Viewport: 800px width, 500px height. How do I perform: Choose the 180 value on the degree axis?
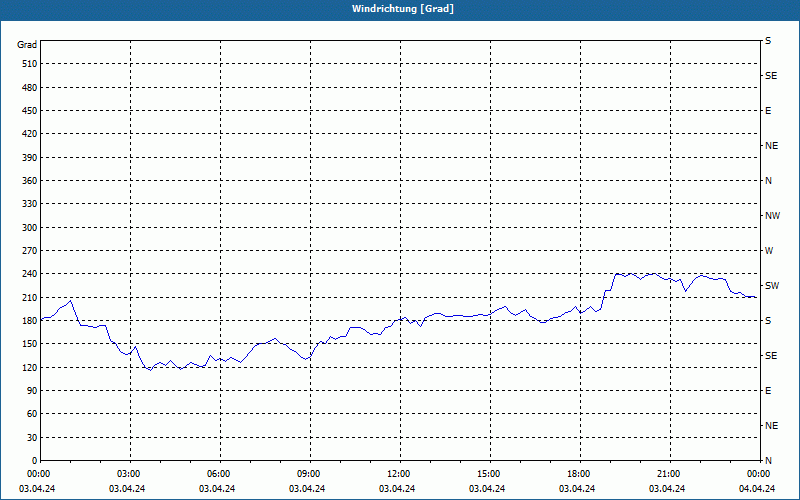pos(30,320)
